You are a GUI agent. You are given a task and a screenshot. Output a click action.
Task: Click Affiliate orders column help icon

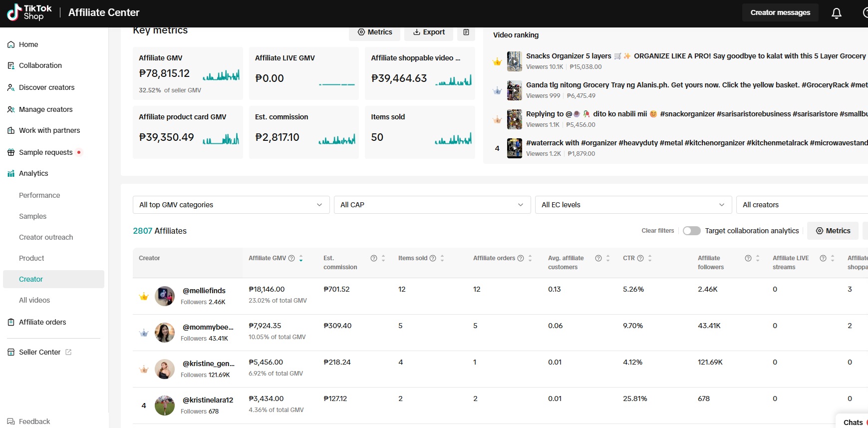(521, 258)
